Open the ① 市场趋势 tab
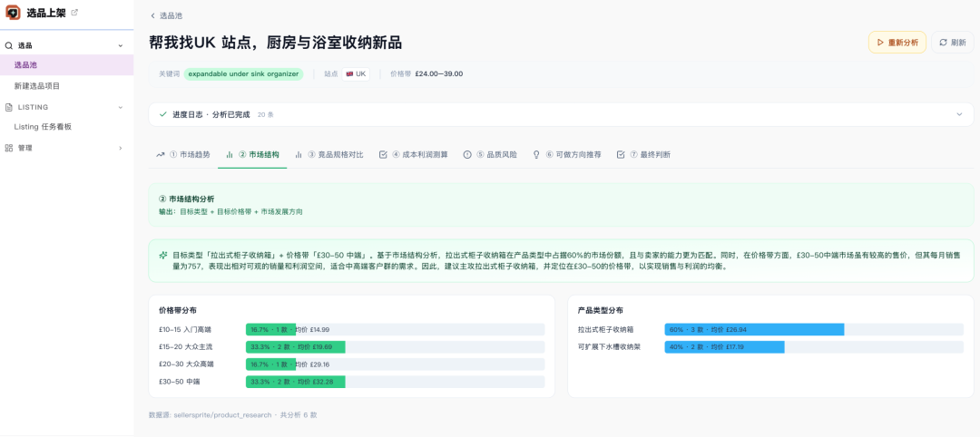 [x=183, y=154]
